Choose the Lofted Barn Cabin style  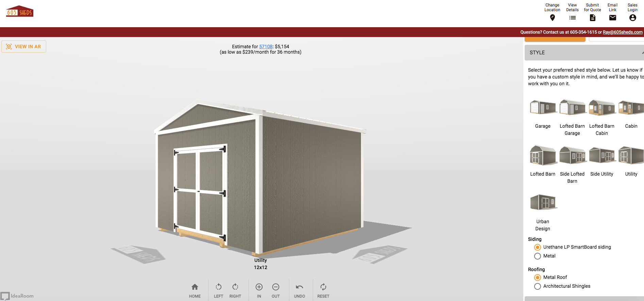coord(601,118)
